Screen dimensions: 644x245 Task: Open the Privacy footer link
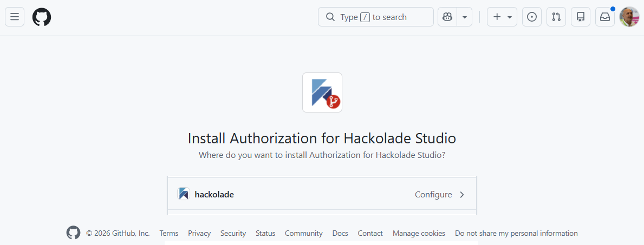click(199, 233)
